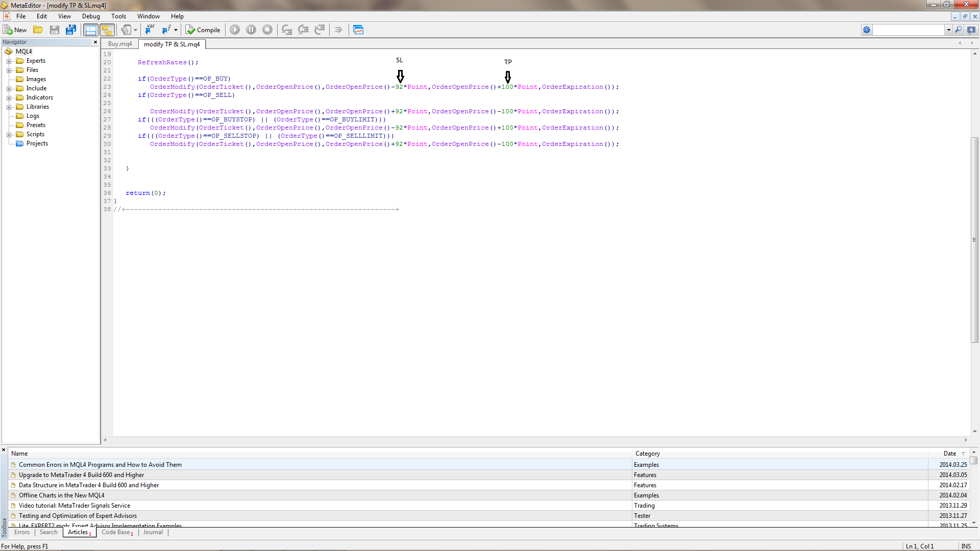The width and height of the screenshot is (980, 551).
Task: Open the trading terminal chart icon
Action: [x=358, y=30]
